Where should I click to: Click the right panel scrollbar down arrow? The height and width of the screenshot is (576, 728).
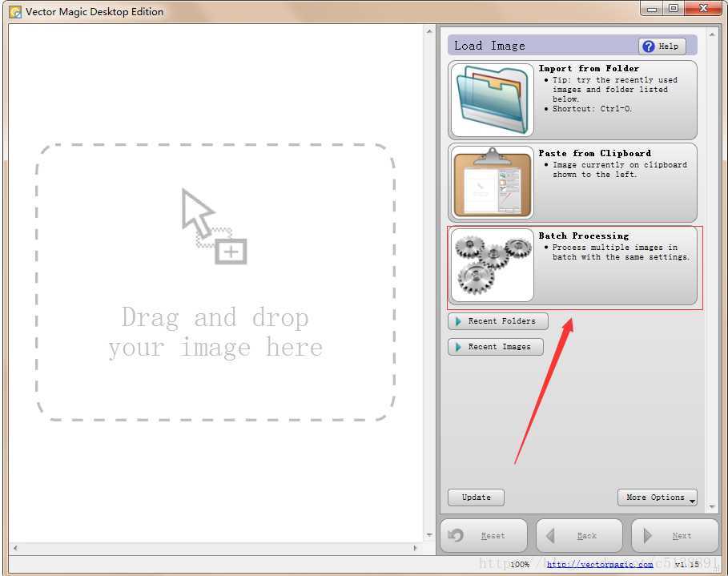click(712, 506)
